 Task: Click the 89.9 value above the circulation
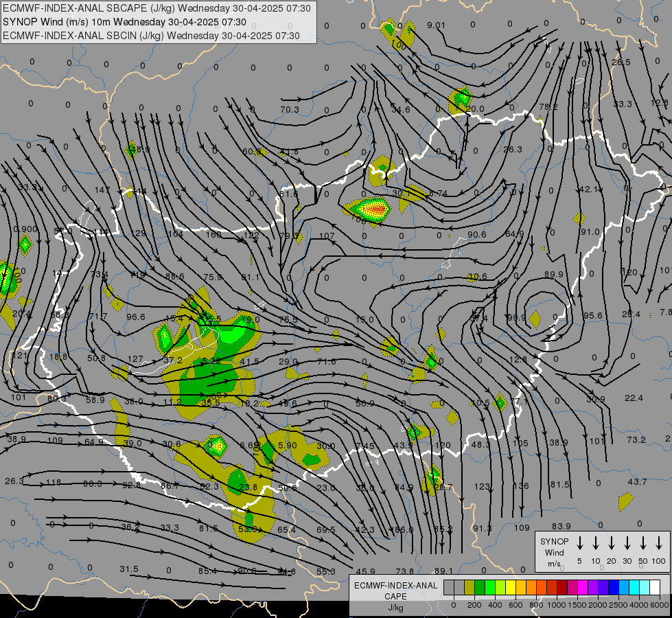click(554, 275)
